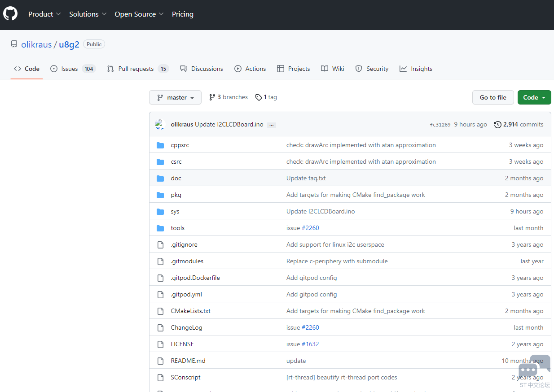554x392 pixels.
Task: View the 1 tag link
Action: [x=266, y=97]
